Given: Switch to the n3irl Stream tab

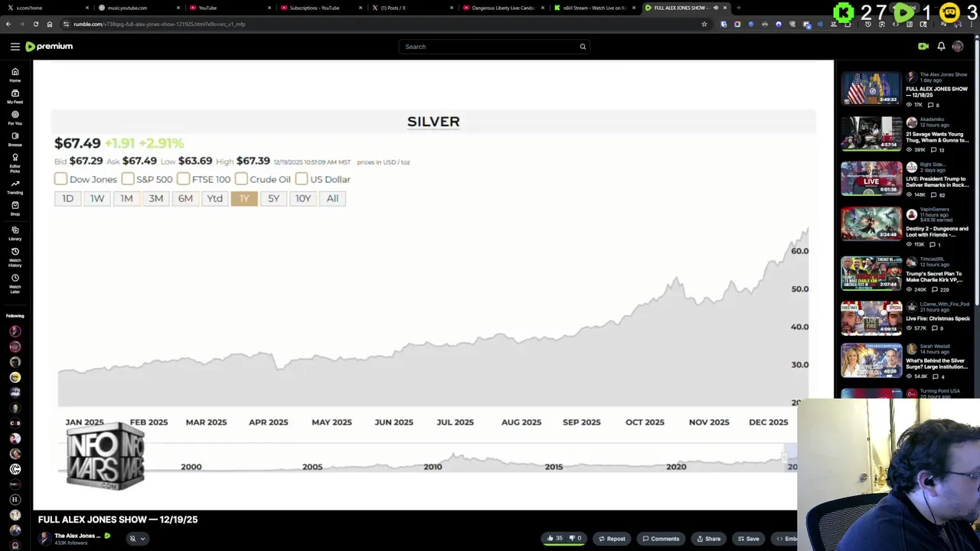Looking at the screenshot, I should (x=593, y=8).
